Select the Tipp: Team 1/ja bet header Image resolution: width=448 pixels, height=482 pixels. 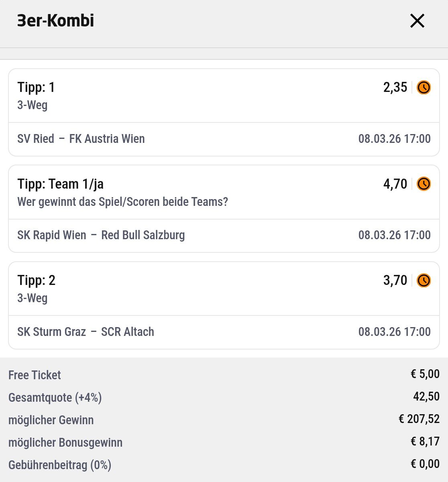point(61,184)
